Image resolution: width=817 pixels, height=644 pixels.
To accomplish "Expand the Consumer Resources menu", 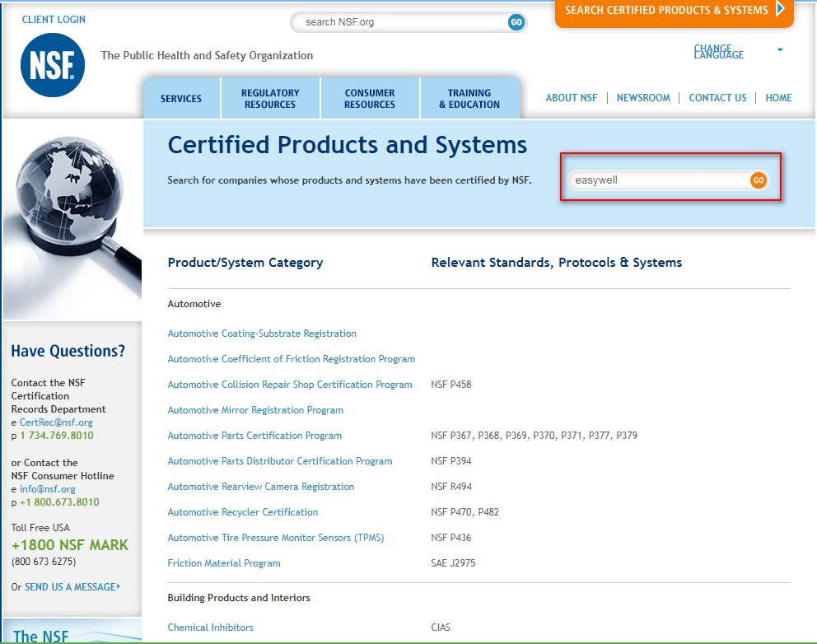I will coord(370,99).
